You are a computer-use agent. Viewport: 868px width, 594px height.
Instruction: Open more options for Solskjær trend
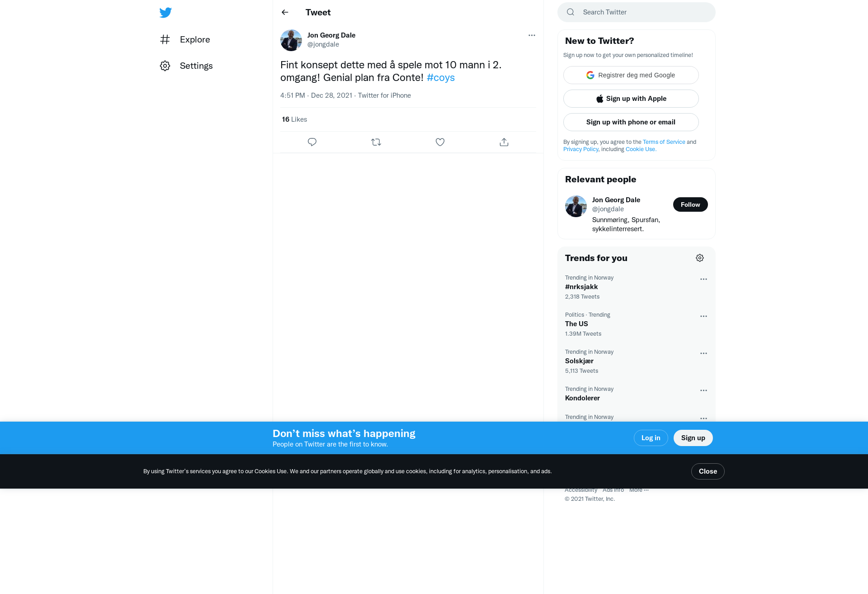(703, 353)
